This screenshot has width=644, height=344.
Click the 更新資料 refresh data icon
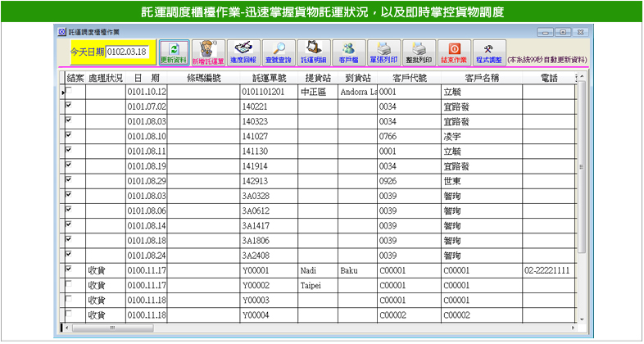point(174,53)
